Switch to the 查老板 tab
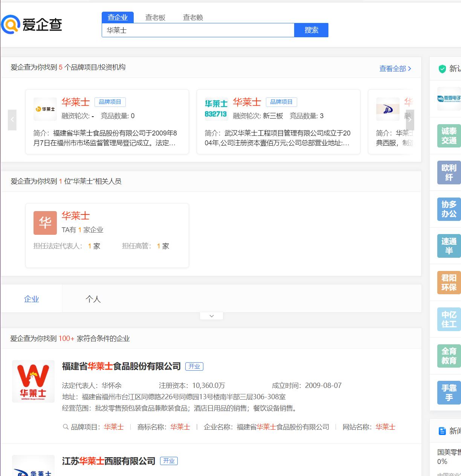This screenshot has height=476, width=461. 156,17
